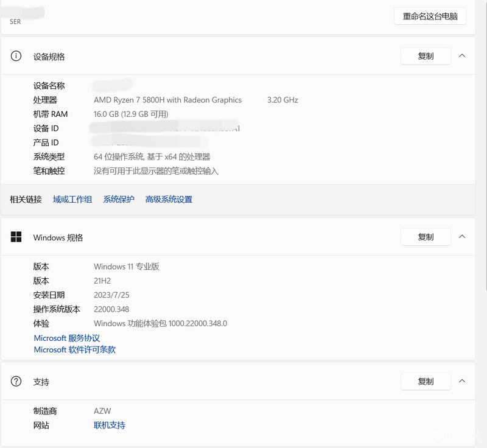Click the 支持 section header title
This screenshot has height=448, width=487.
tap(41, 382)
